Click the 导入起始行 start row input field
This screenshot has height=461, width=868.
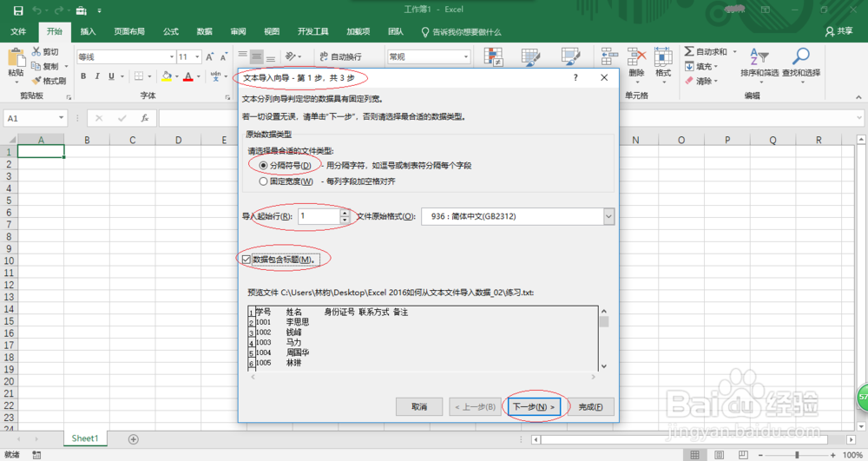click(x=319, y=216)
